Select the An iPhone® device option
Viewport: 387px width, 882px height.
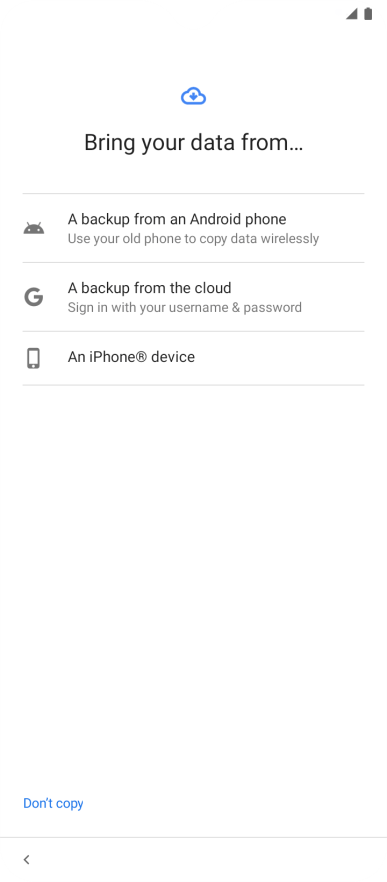pos(194,358)
